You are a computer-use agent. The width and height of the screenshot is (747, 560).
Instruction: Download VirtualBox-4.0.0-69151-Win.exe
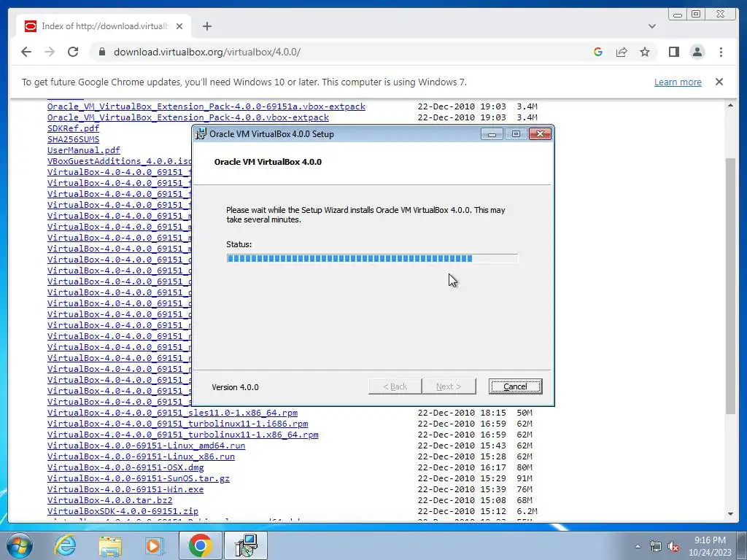125,489
